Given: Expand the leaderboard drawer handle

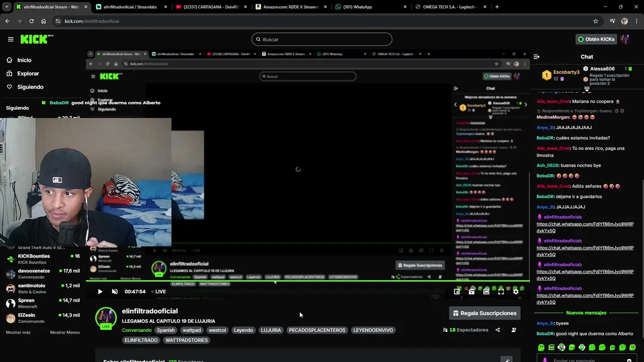Looking at the screenshot, I should [x=587, y=89].
